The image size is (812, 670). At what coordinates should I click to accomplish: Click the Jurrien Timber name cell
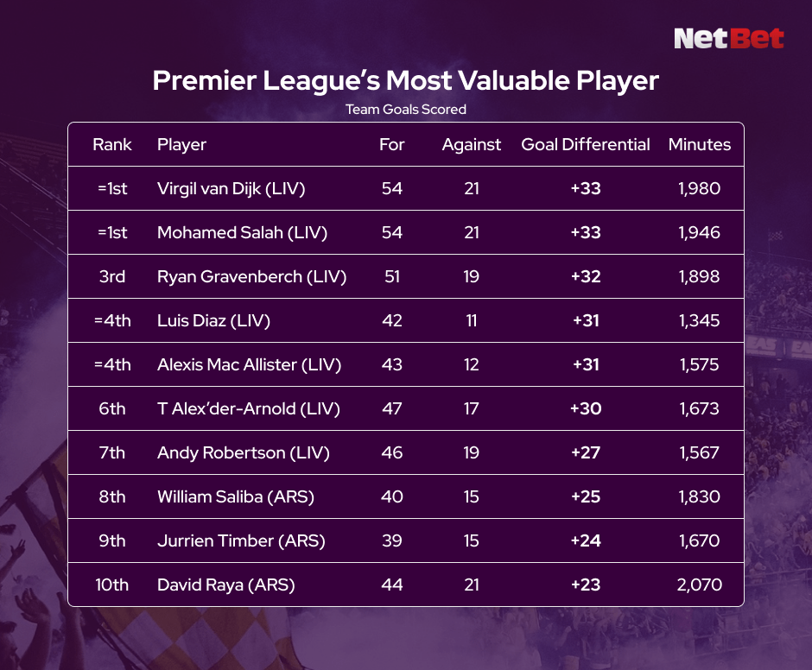(x=241, y=540)
